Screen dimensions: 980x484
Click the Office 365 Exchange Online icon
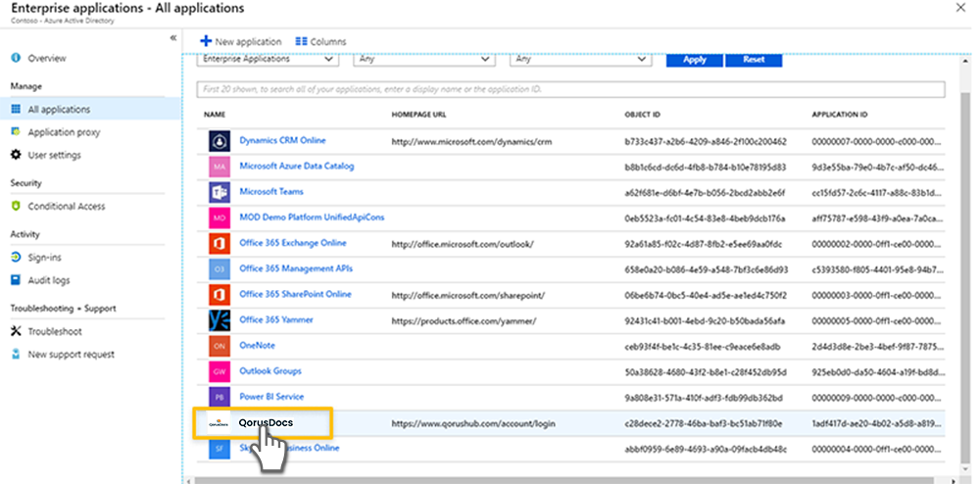coord(218,243)
